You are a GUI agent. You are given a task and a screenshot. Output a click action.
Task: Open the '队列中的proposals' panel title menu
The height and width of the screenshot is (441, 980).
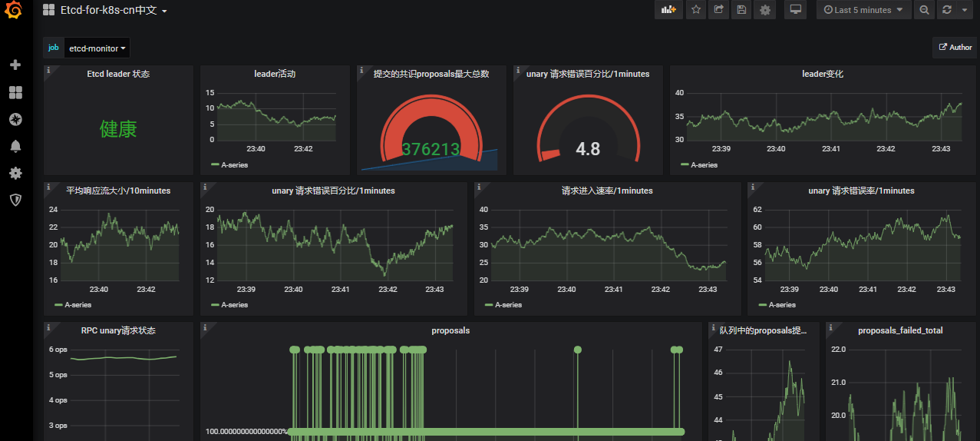764,330
